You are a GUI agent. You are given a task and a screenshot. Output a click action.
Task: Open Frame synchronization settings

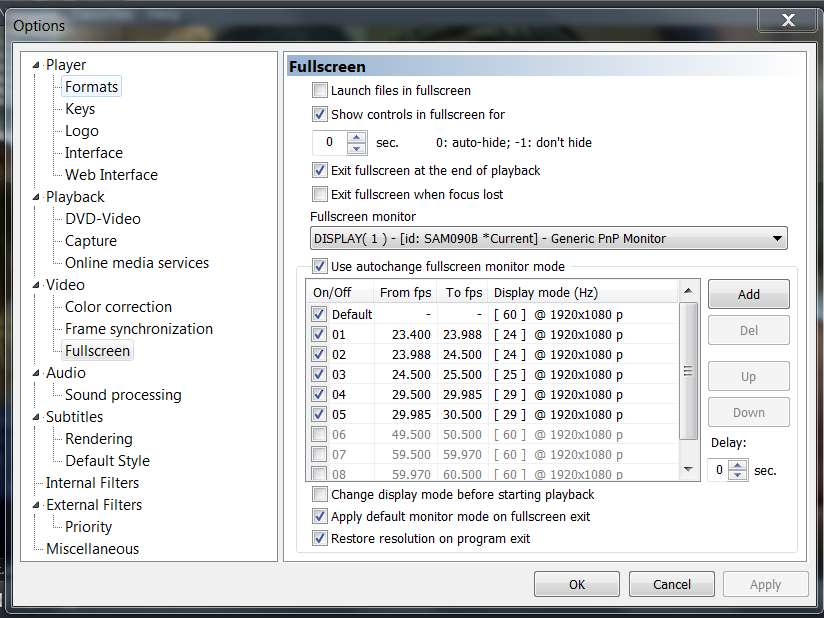(x=139, y=329)
